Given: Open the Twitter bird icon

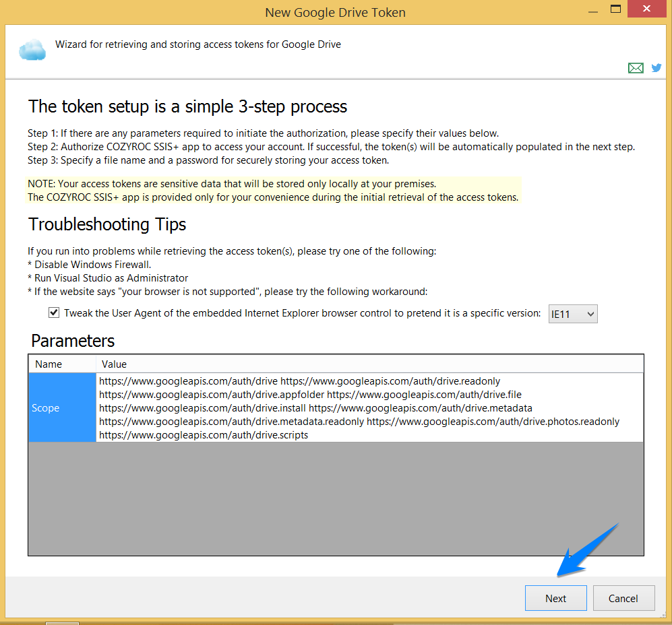Looking at the screenshot, I should pos(656,67).
